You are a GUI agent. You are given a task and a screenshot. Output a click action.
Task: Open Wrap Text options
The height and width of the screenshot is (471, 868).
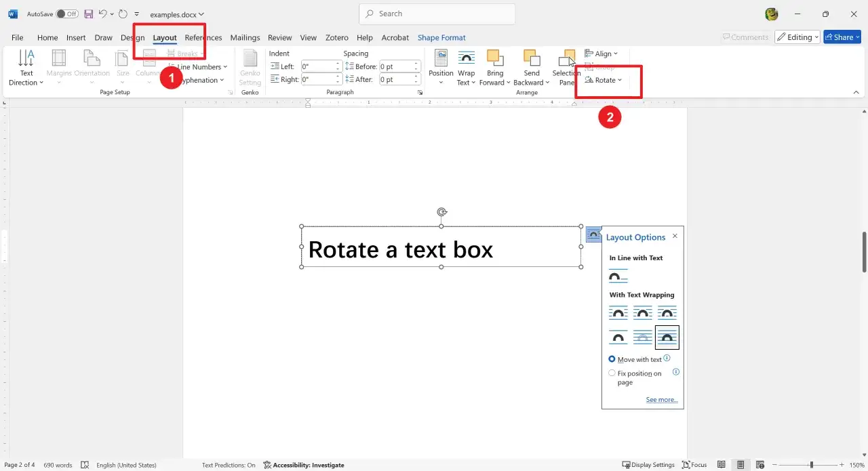(x=466, y=68)
